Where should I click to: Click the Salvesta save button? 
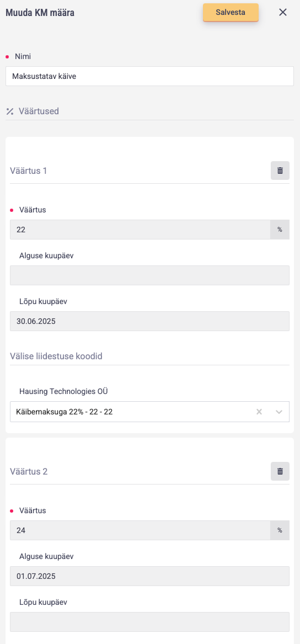pyautogui.click(x=231, y=12)
